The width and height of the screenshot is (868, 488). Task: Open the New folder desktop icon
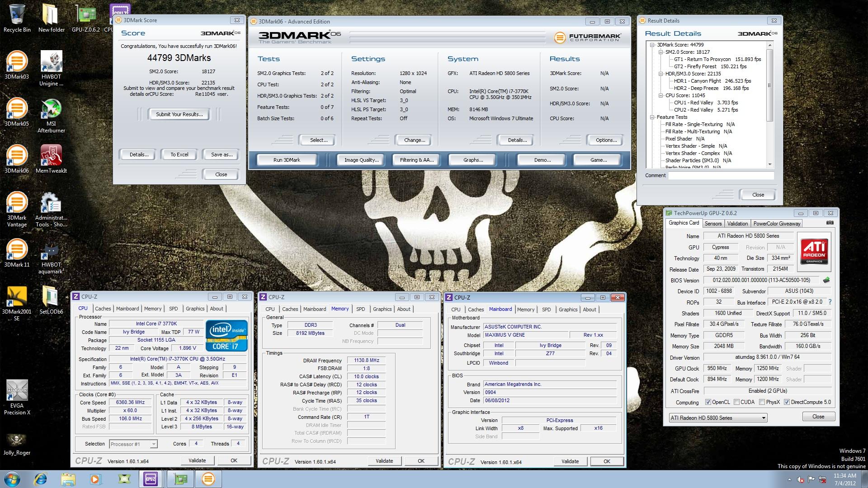[51, 18]
